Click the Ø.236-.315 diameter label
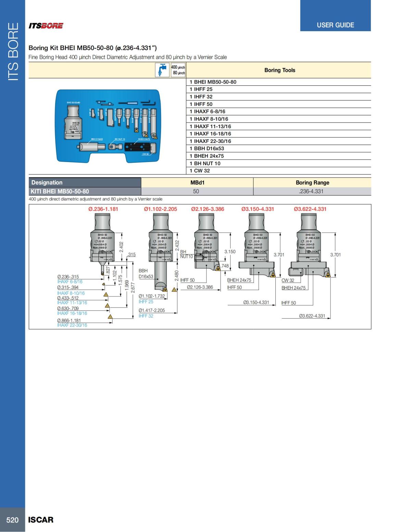The width and height of the screenshot is (411, 532). coord(68,277)
